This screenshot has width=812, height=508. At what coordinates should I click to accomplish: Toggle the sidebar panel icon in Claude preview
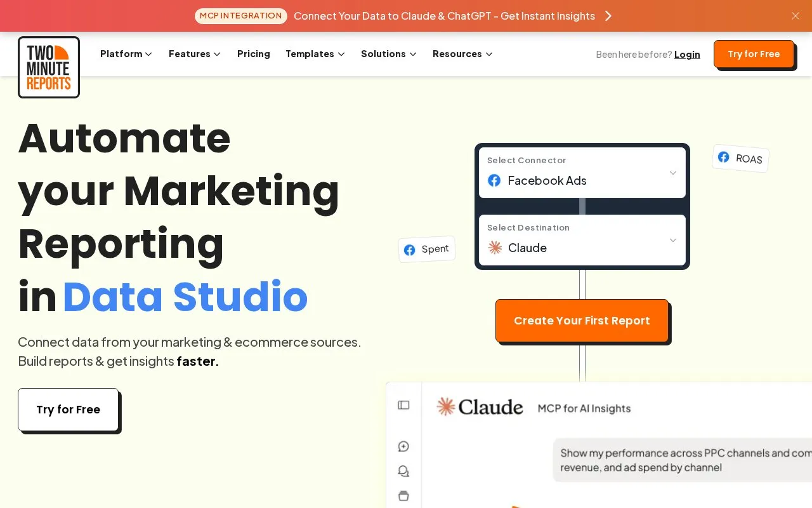coord(403,405)
